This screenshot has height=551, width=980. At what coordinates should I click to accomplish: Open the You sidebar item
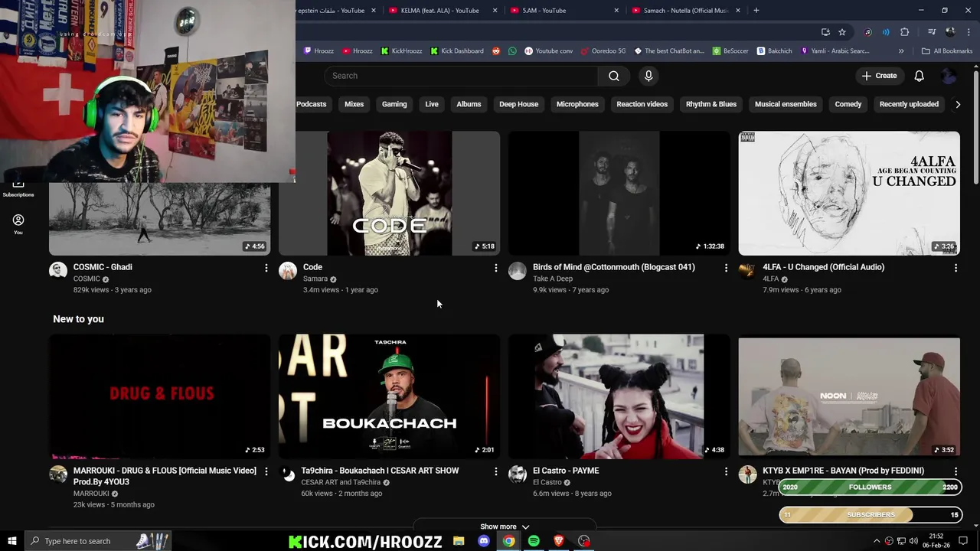point(18,224)
